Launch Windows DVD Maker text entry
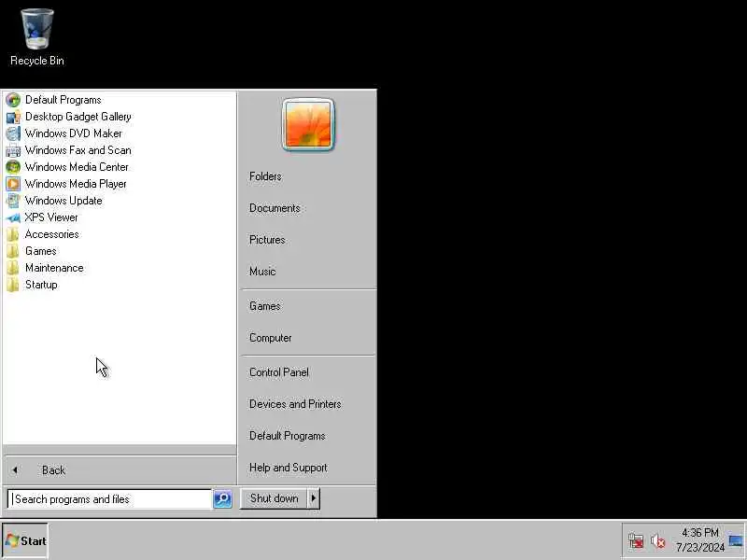 [x=74, y=133]
